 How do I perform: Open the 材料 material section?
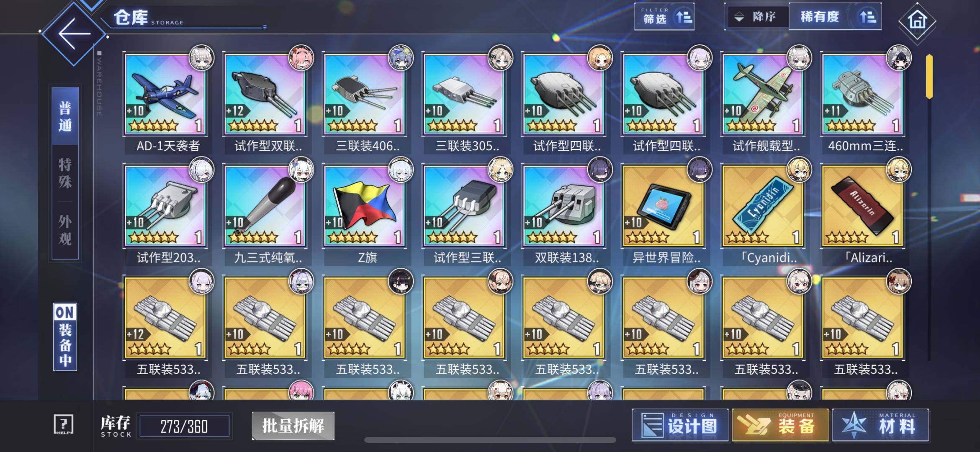coord(880,426)
